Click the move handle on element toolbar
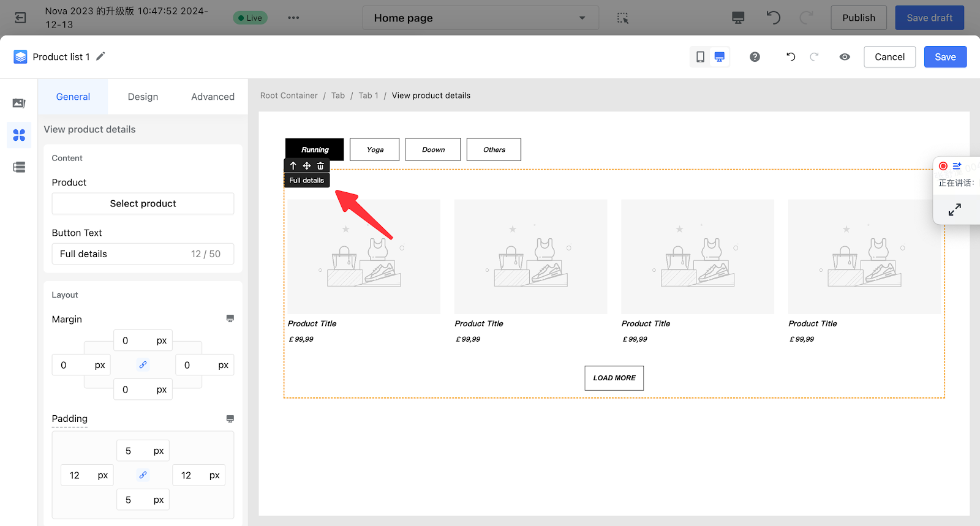 (307, 166)
